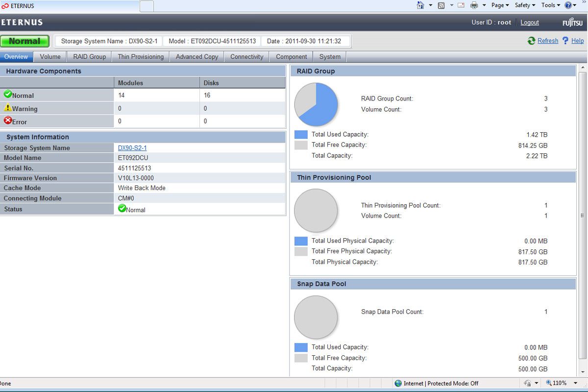Switch to the Overview tab
This screenshot has width=588, height=392.
click(16, 57)
